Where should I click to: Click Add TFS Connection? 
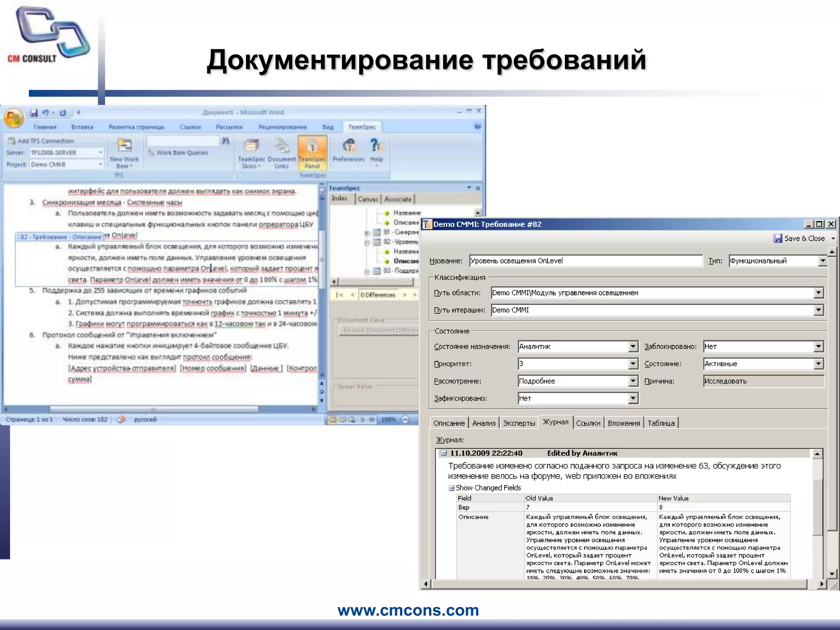pos(41,141)
